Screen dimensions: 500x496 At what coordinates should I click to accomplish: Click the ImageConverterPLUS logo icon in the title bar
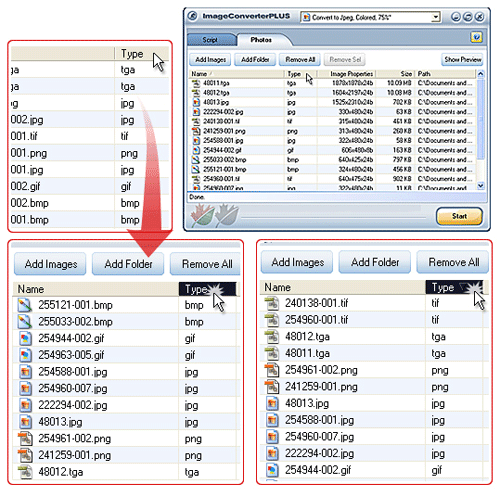coord(192,16)
